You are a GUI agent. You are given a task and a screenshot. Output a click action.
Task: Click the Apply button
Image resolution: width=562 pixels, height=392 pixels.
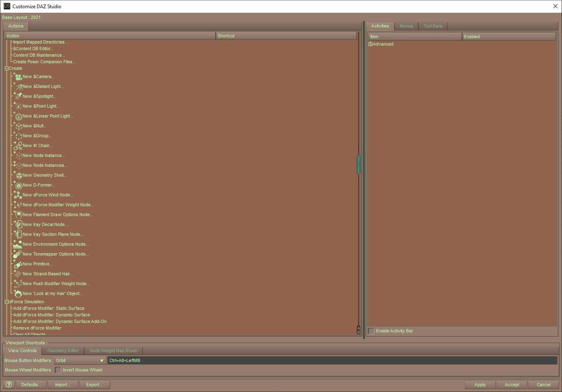[480, 385]
